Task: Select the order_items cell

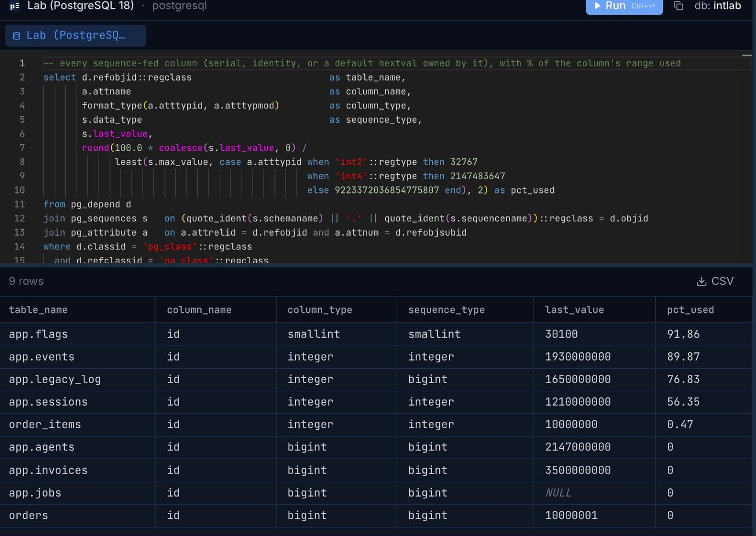Action: 77,424
